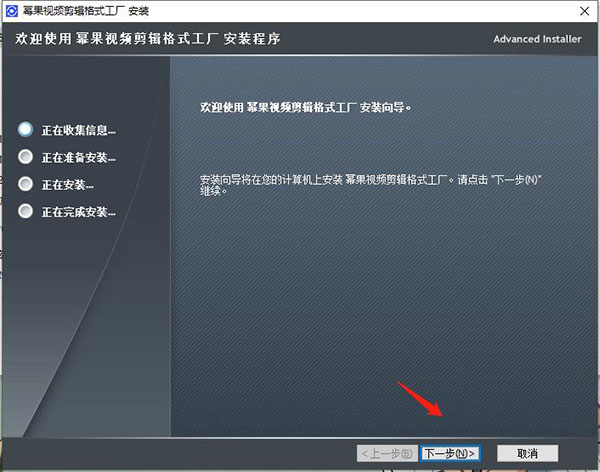Select the 正在完成安装 step indicator
The width and height of the screenshot is (600, 472).
[26, 211]
